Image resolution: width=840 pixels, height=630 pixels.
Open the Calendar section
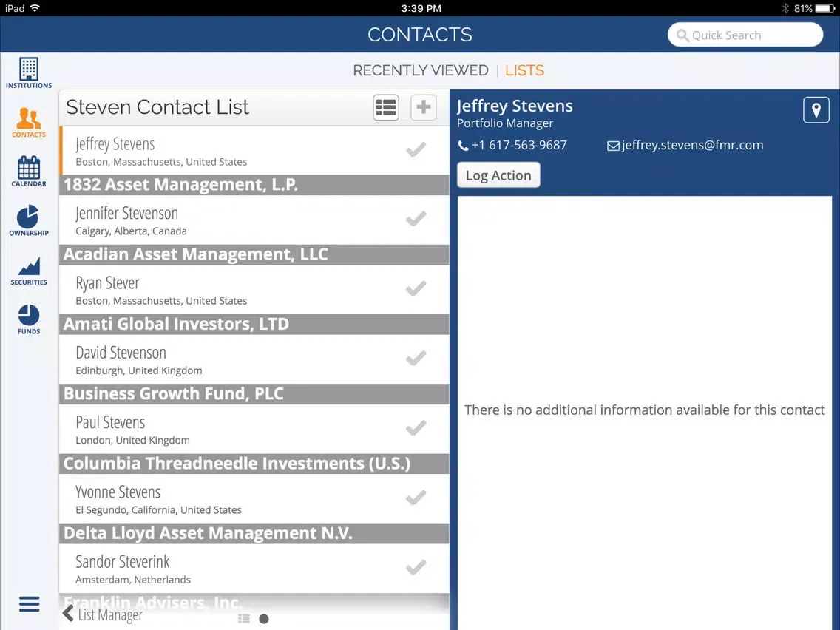(x=29, y=172)
